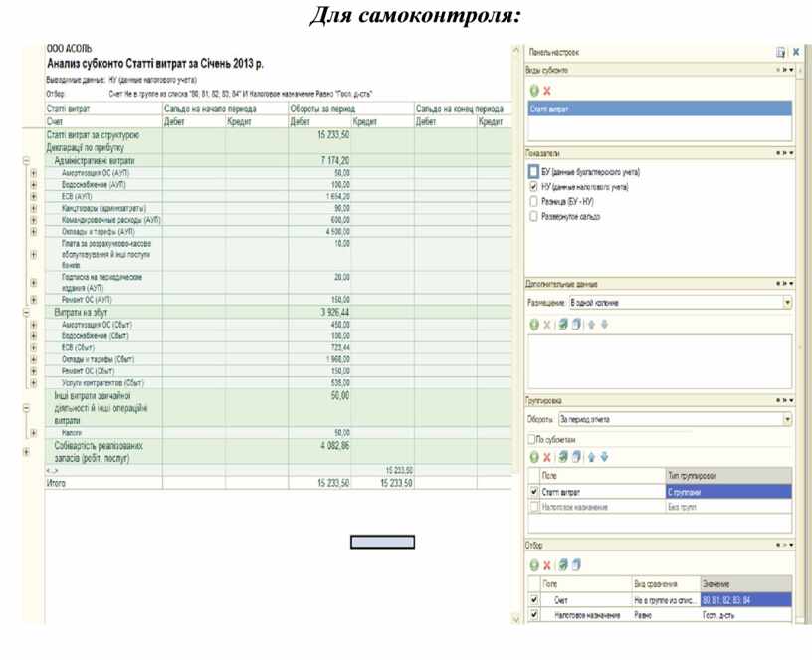Tick the По субсчетам checkbox
Viewport: 812px width, 660px height.
coord(531,439)
